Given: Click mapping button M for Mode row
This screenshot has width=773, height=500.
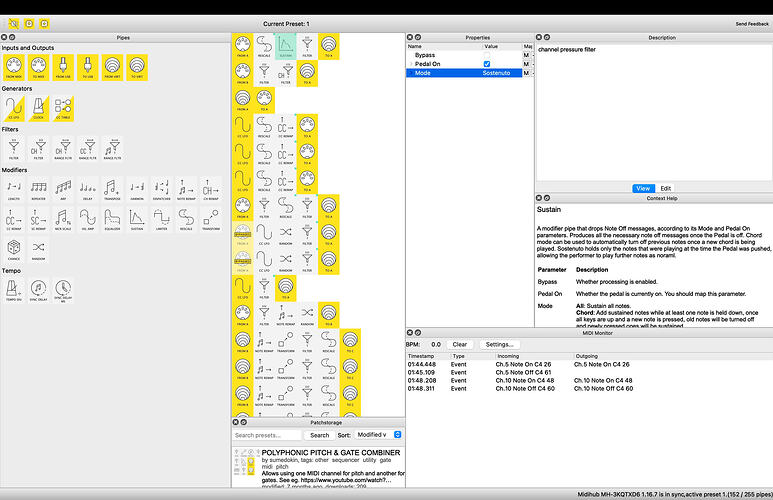Looking at the screenshot, I should [x=526, y=73].
